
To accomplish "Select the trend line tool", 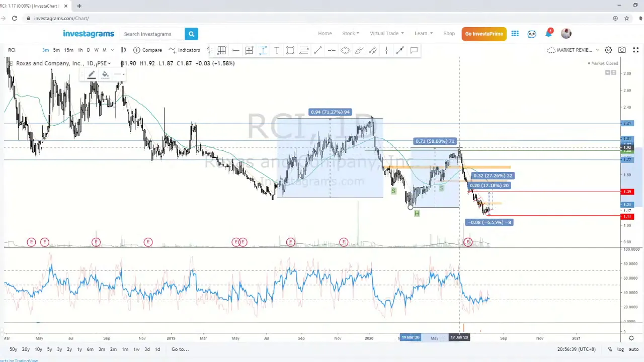I will 317,50.
